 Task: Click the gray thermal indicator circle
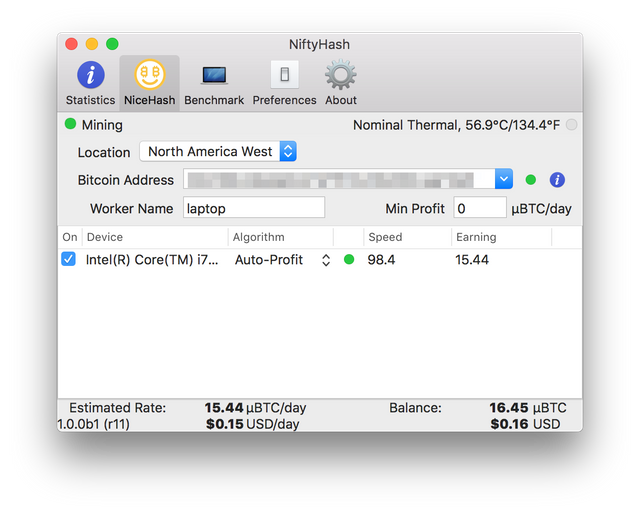point(571,125)
